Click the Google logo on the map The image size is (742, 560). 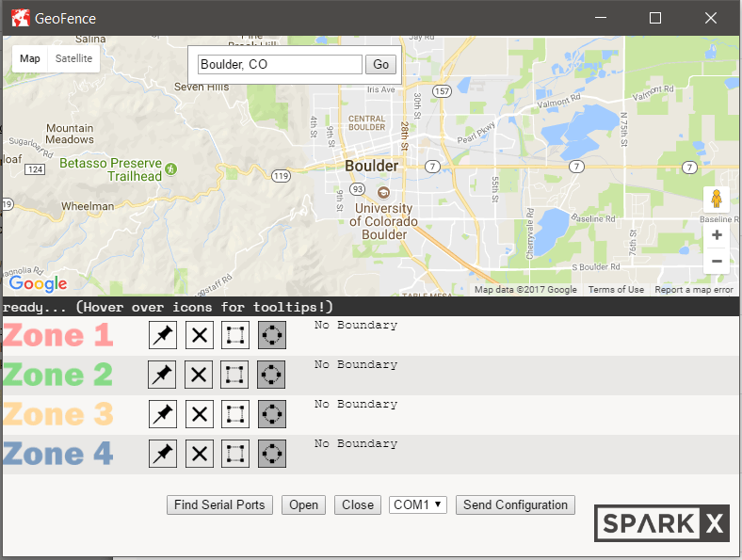pos(38,283)
